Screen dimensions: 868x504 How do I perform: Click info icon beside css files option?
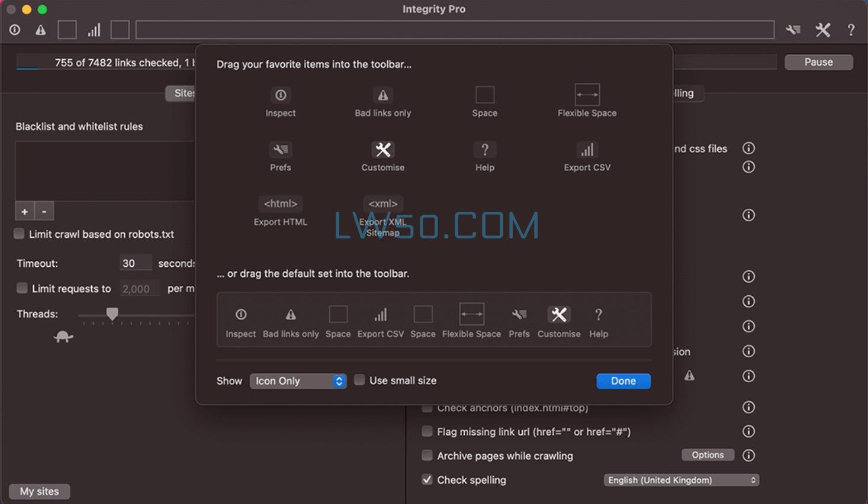click(x=749, y=148)
